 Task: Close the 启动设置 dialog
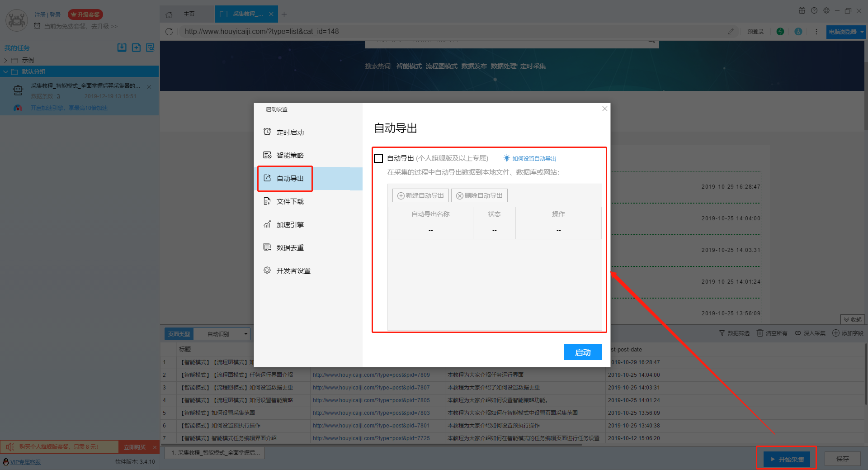(604, 109)
